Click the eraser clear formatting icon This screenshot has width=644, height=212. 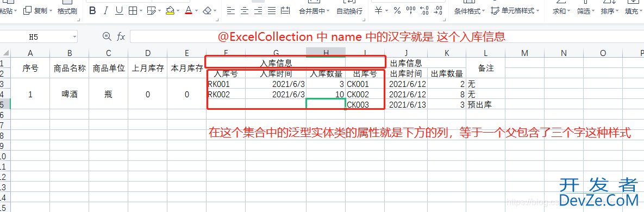[x=208, y=11]
